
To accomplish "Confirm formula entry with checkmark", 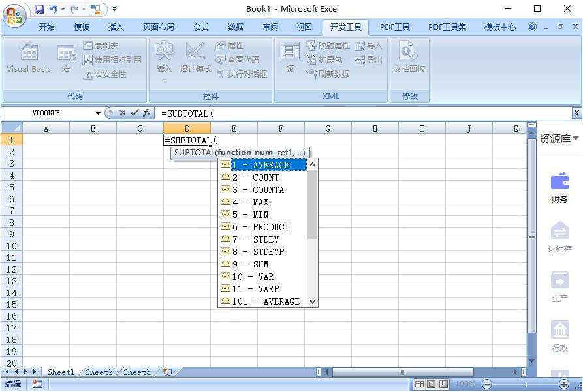I will pos(134,113).
